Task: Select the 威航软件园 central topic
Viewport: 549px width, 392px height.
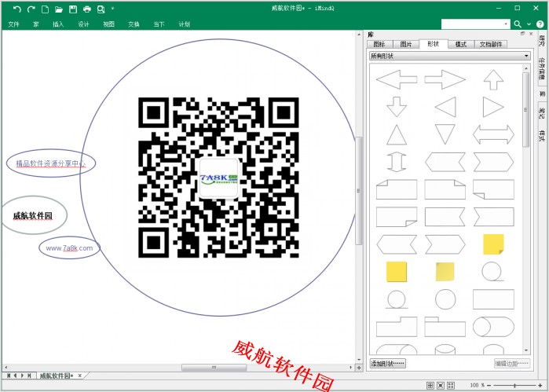Action: (33, 216)
